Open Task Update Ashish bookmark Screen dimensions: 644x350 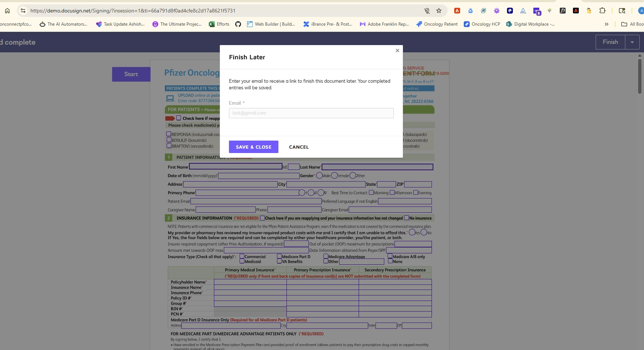(x=120, y=24)
